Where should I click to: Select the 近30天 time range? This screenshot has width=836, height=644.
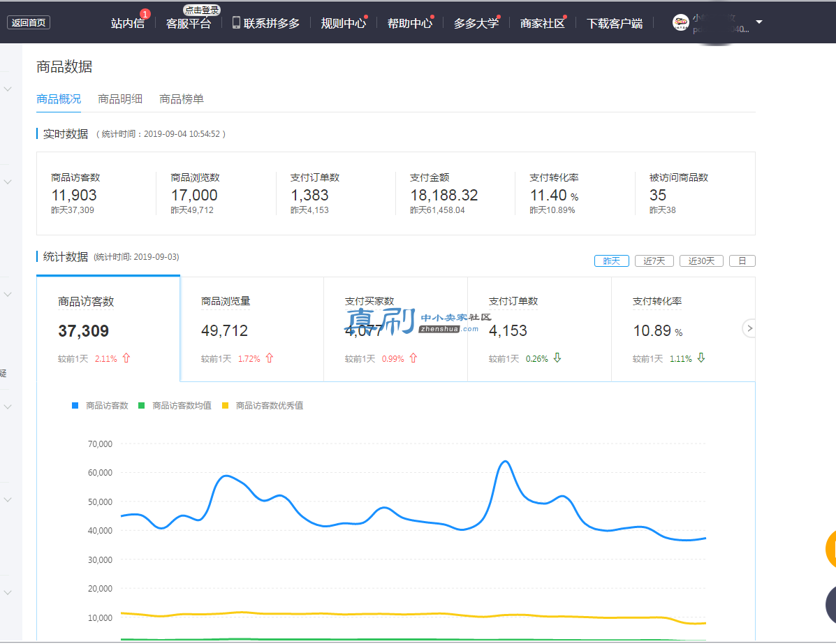(701, 261)
